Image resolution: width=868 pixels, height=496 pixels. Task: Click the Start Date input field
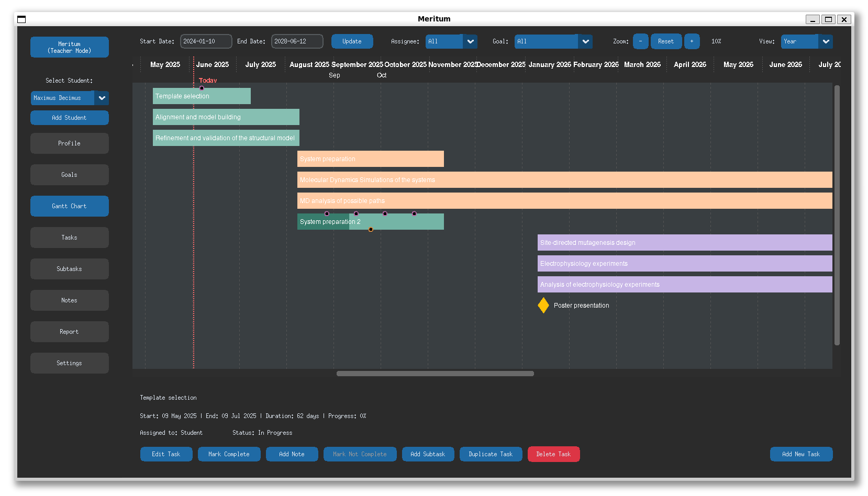point(206,41)
